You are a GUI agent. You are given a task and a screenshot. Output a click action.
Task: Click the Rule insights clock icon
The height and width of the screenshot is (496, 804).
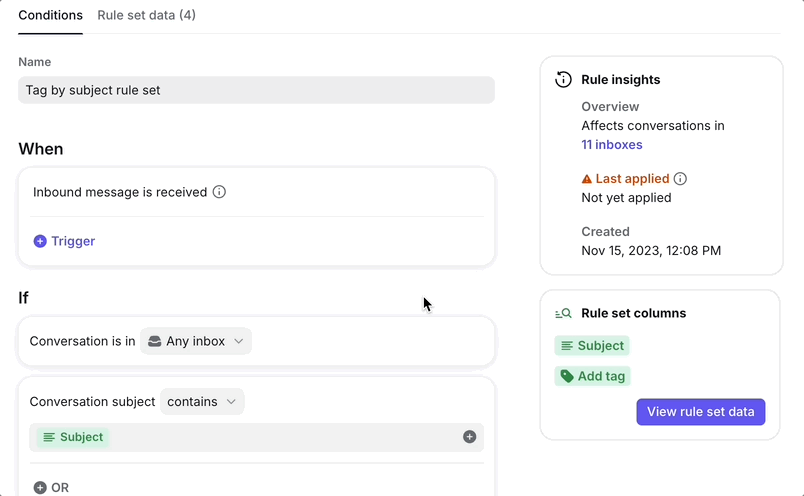click(x=563, y=80)
